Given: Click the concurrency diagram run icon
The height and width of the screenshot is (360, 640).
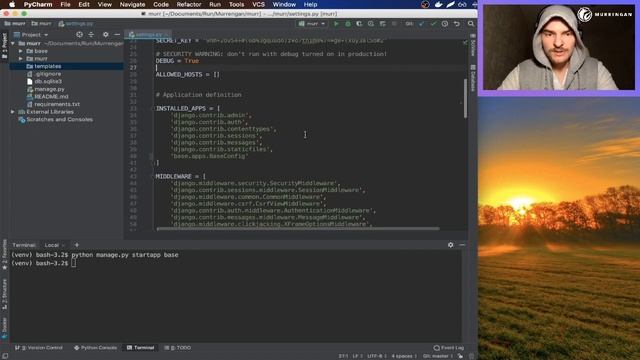Looking at the screenshot, I should coord(382,24).
